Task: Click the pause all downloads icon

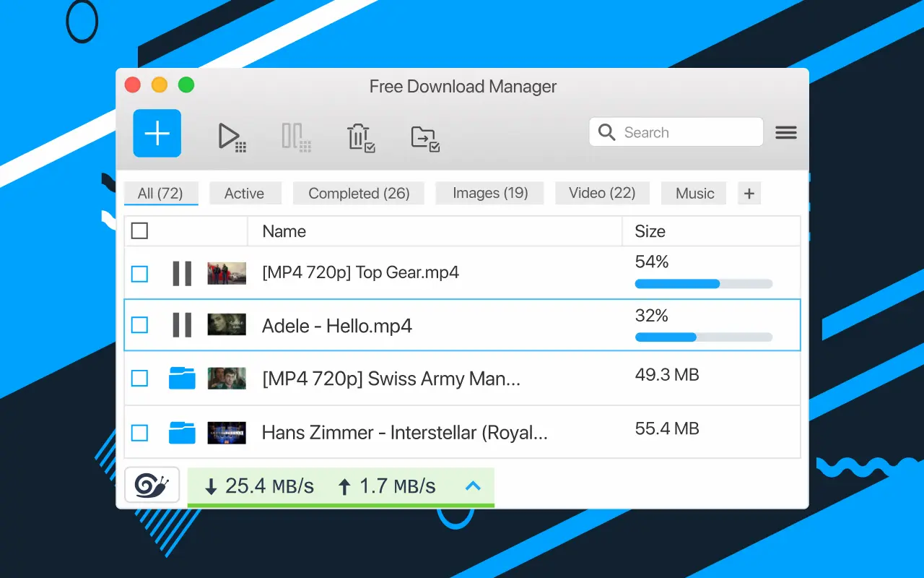Action: tap(295, 137)
